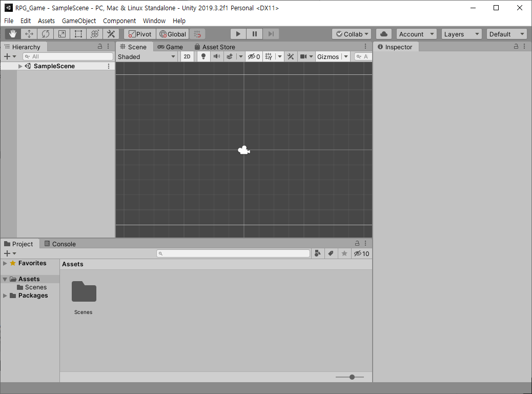Open the Assets menu

point(46,21)
